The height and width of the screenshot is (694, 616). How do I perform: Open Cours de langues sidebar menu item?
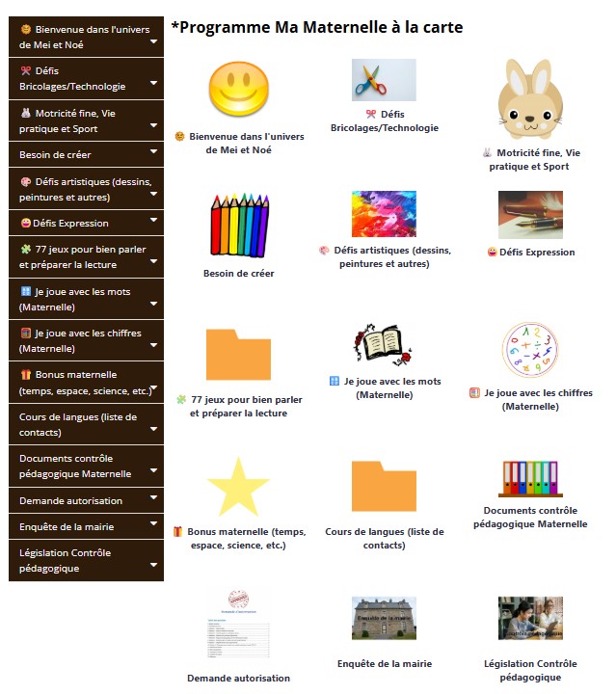coord(87,424)
